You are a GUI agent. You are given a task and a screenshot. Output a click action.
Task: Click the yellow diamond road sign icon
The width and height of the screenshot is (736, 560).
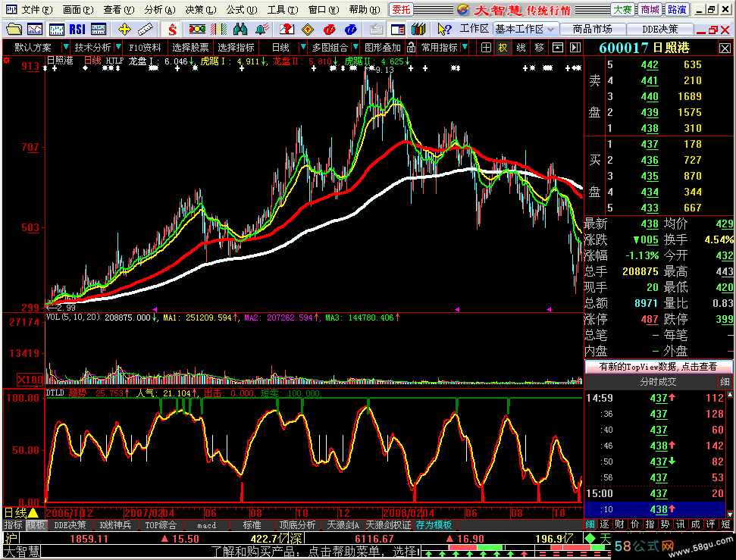point(308,29)
